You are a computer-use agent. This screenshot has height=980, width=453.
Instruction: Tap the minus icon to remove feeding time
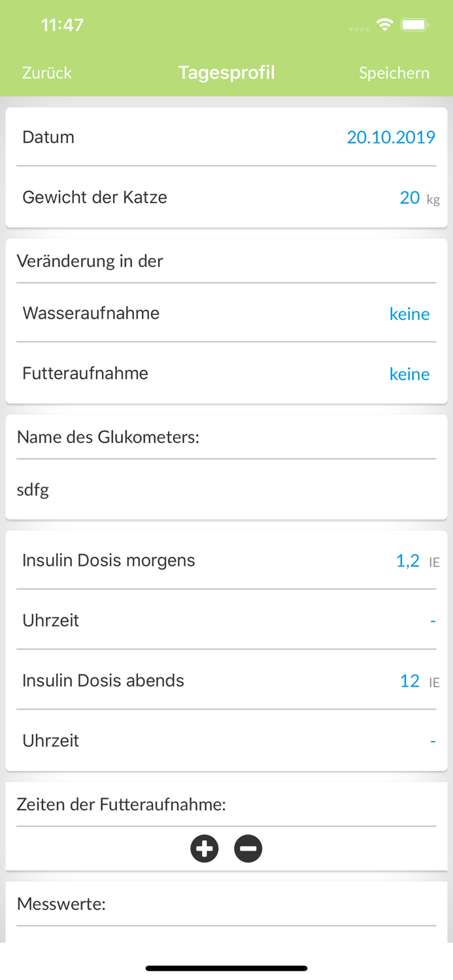tap(248, 849)
